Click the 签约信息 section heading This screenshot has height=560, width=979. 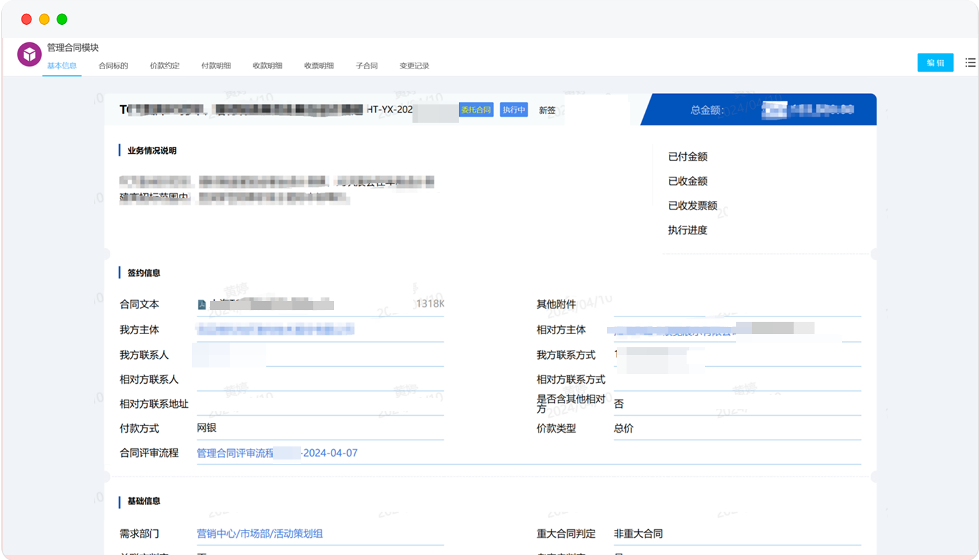point(144,273)
